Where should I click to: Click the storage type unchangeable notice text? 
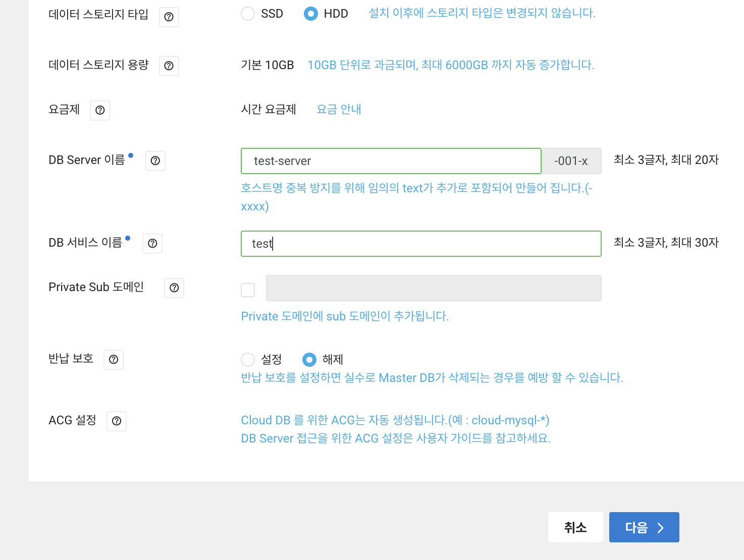tap(482, 13)
